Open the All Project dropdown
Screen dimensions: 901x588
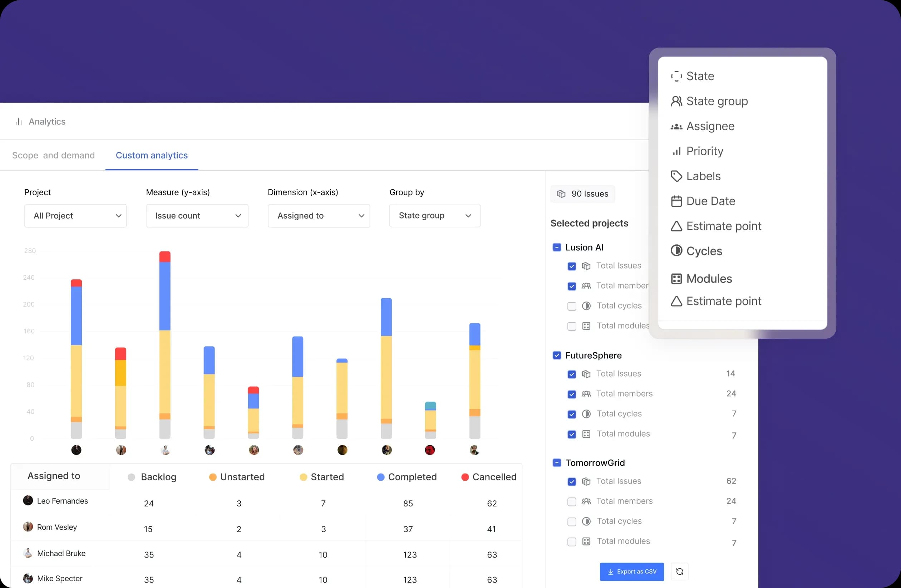(x=75, y=216)
